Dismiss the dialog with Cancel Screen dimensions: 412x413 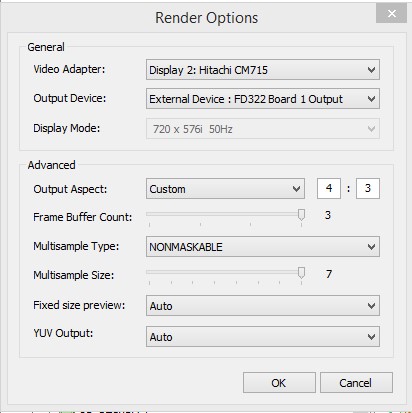[356, 383]
